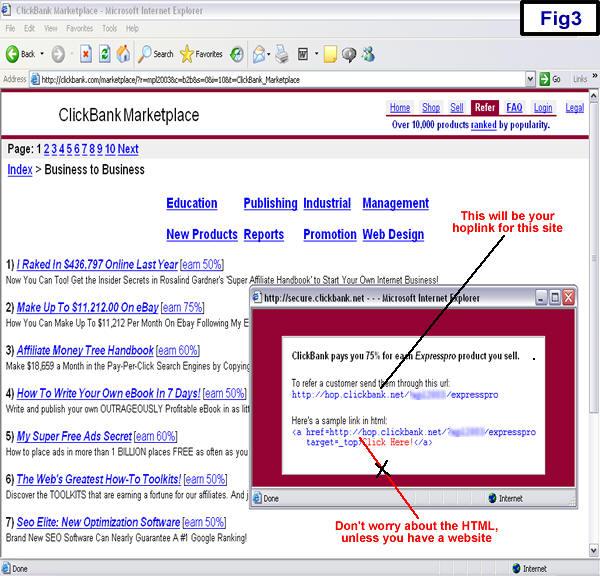Open the Search magnifier in toolbar
Viewport: 600px width, 576px height.
coord(145,54)
